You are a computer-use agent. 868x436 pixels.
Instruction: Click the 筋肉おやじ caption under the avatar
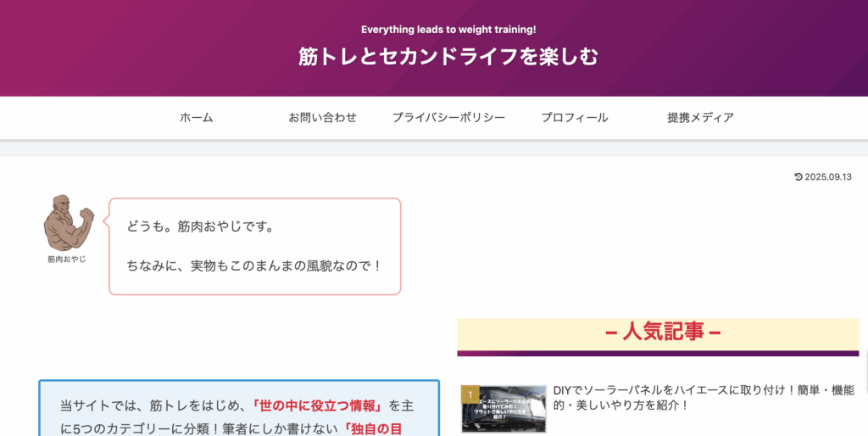(67, 259)
